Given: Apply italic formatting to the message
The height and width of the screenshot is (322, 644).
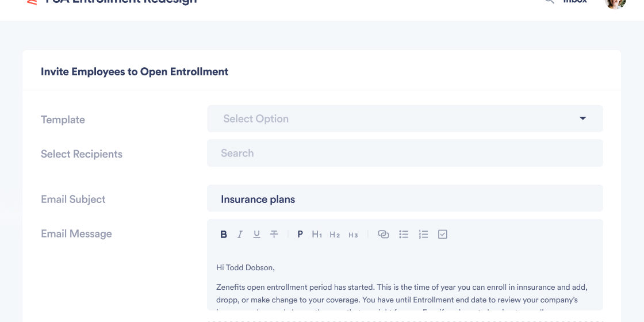Looking at the screenshot, I should [240, 234].
